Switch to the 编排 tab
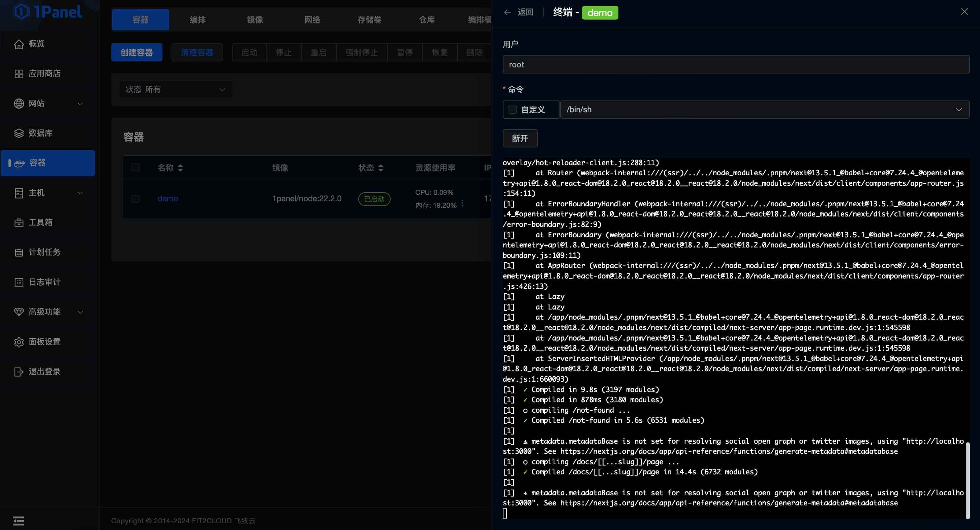Image resolution: width=980 pixels, height=530 pixels. [198, 20]
